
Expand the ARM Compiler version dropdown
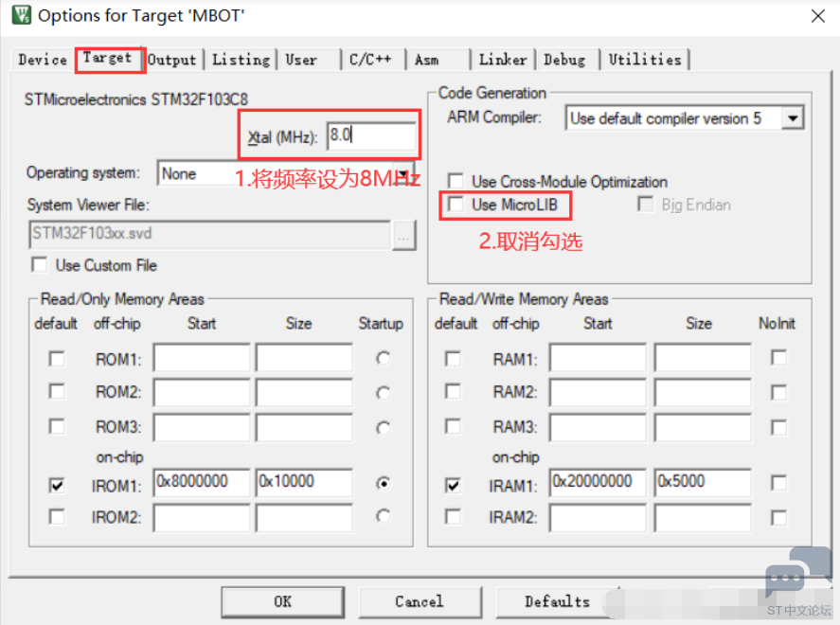pos(685,117)
